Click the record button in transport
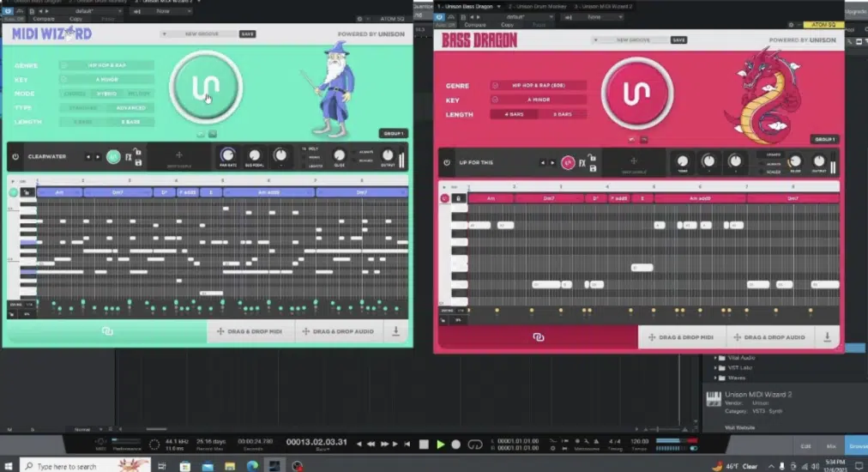The image size is (868, 472). click(455, 445)
